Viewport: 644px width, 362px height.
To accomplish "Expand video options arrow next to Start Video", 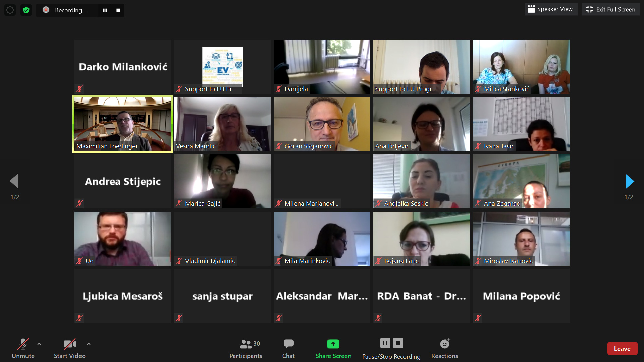I will (89, 344).
